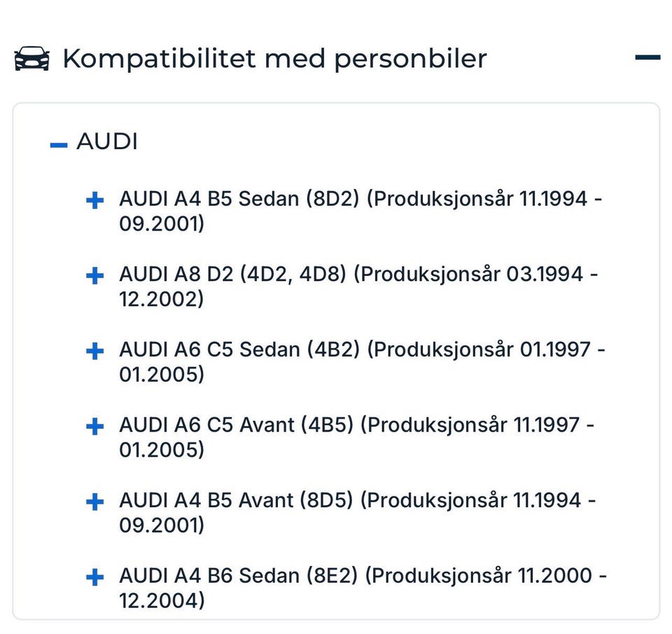Collapse the Kompatibilitet med personbiler section
The image size is (672, 634).
pos(647,57)
